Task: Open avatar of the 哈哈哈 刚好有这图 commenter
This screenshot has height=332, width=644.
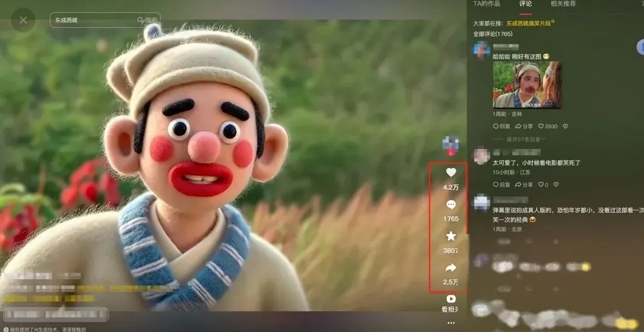Action: [x=481, y=49]
